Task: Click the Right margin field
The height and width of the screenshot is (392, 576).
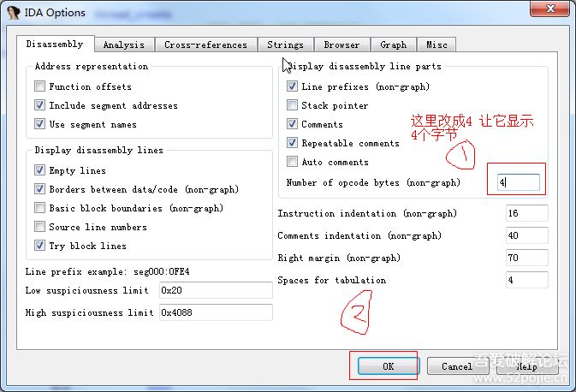Action: (526, 258)
